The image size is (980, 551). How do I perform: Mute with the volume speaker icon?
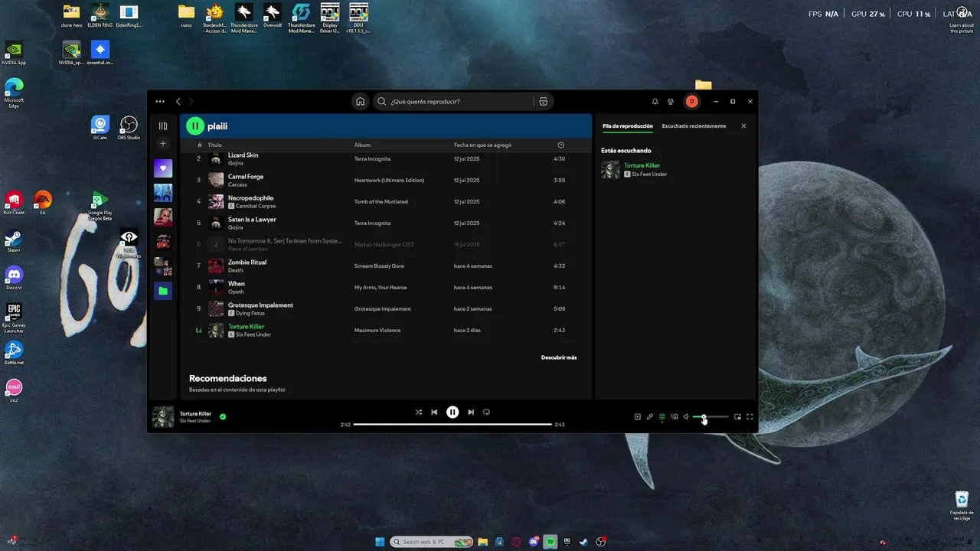[686, 417]
